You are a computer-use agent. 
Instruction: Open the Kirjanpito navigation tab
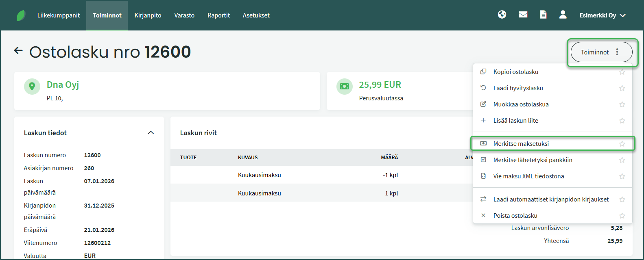[x=148, y=15]
